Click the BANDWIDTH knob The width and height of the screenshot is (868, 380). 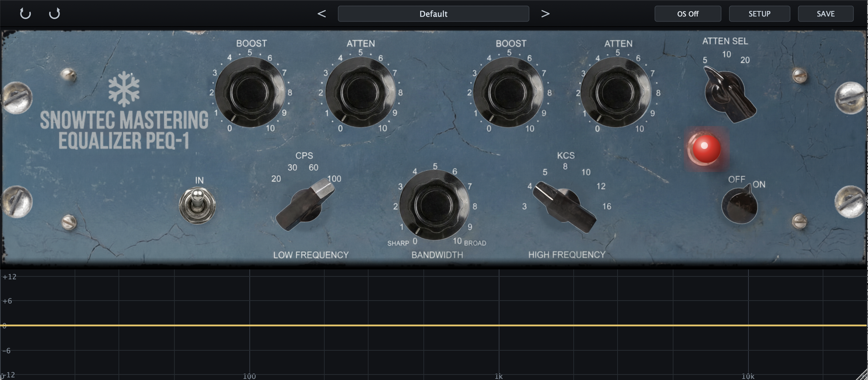[434, 205]
